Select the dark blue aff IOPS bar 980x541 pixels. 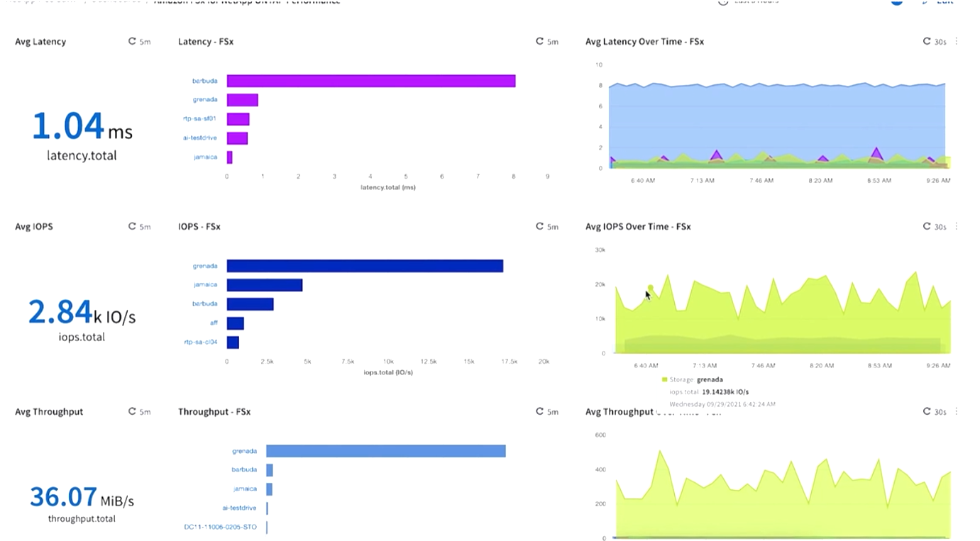pyautogui.click(x=236, y=323)
